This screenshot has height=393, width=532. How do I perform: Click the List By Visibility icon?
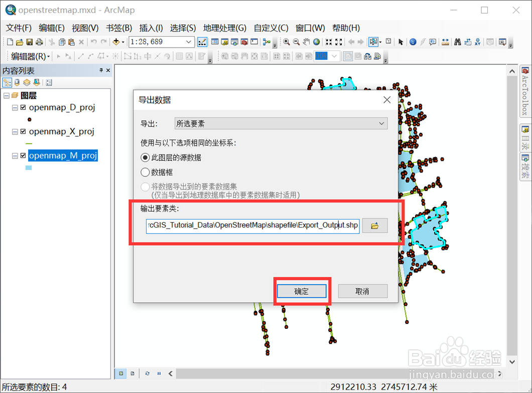tap(27, 82)
